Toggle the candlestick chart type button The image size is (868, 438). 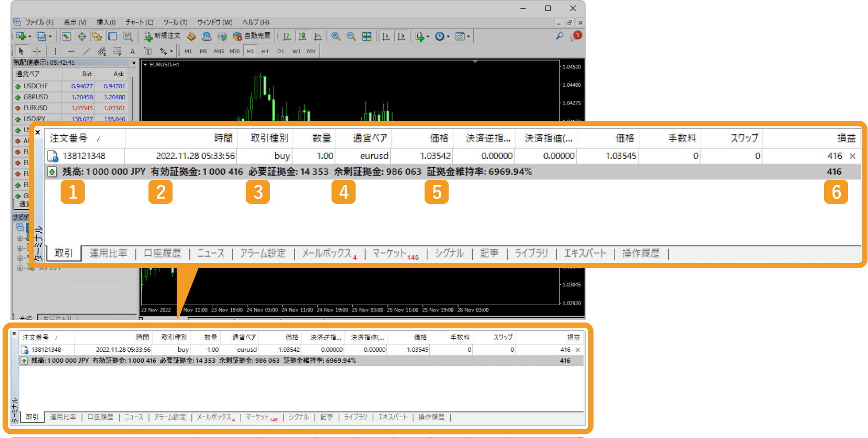(x=302, y=36)
